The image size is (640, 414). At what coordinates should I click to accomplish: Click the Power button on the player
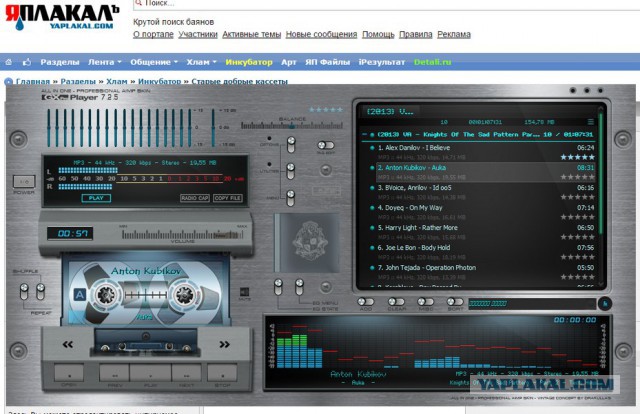point(24,181)
